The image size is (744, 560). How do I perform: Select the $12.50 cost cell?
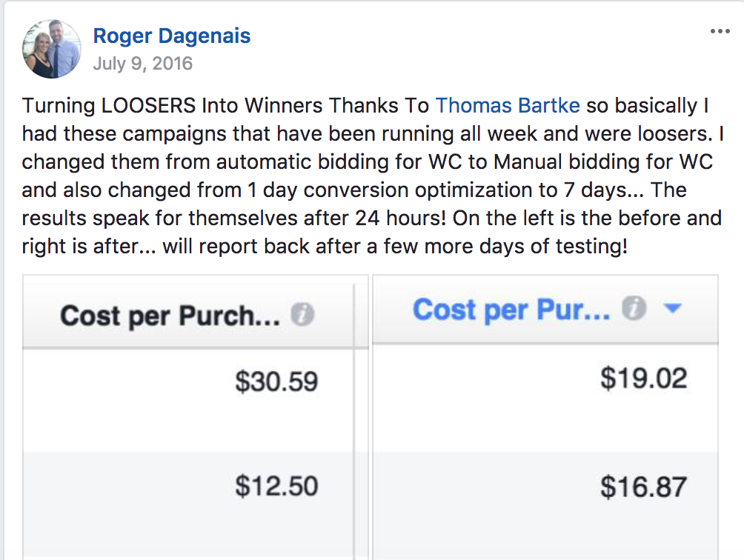coord(276,486)
